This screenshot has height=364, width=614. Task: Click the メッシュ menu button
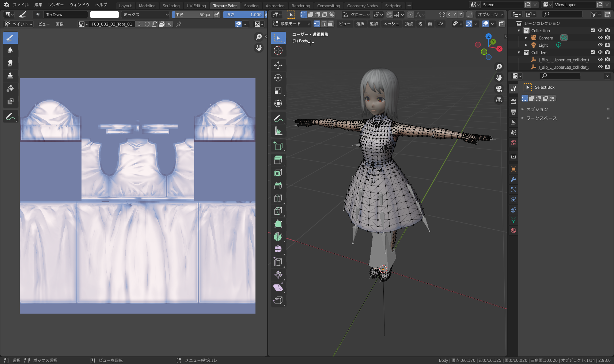[x=391, y=24]
